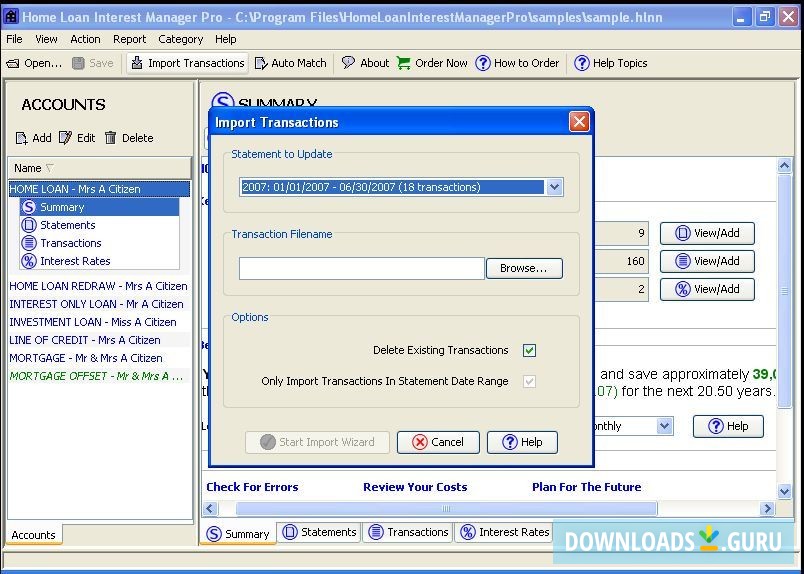The image size is (804, 574).
Task: Click Review Your Costs heading link
Action: 415,487
